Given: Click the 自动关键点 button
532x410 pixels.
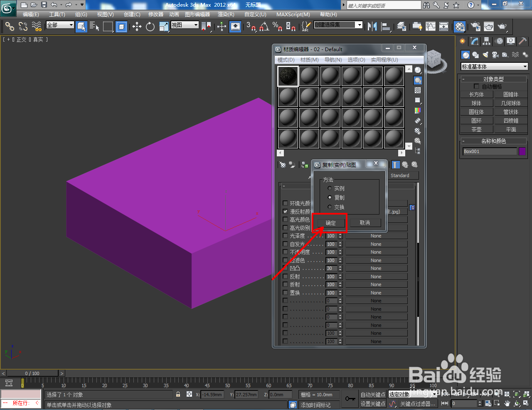Looking at the screenshot, I should (x=373, y=395).
